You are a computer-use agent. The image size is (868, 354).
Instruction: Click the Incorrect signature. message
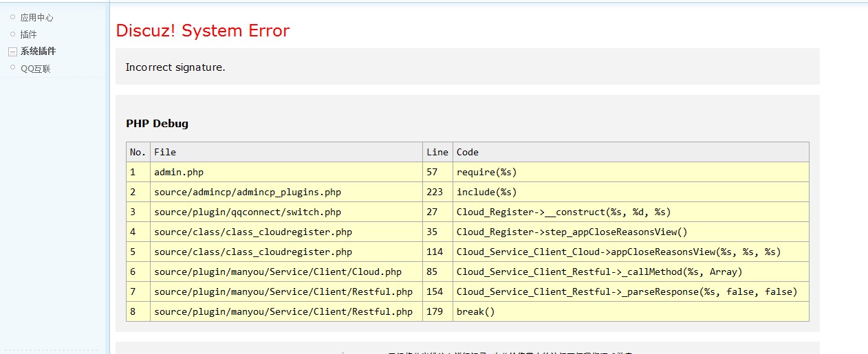tap(175, 67)
